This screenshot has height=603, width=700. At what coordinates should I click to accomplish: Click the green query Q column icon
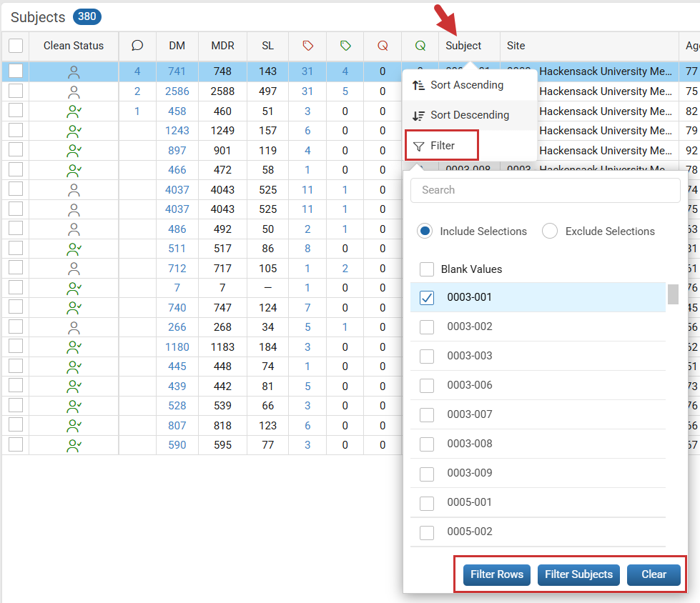420,46
